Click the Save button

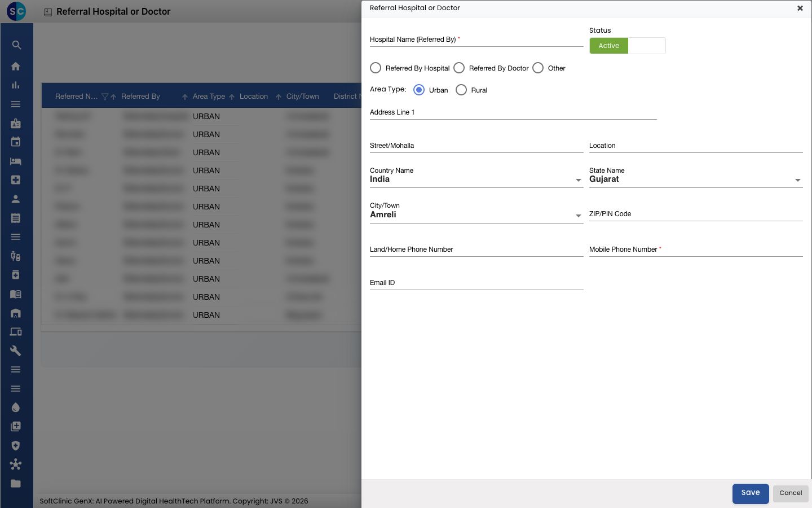751,493
